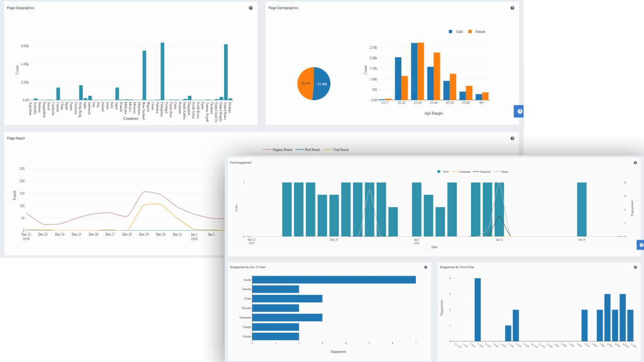
Task: Open help for Engagement By Day Of Week
Action: 426,267
